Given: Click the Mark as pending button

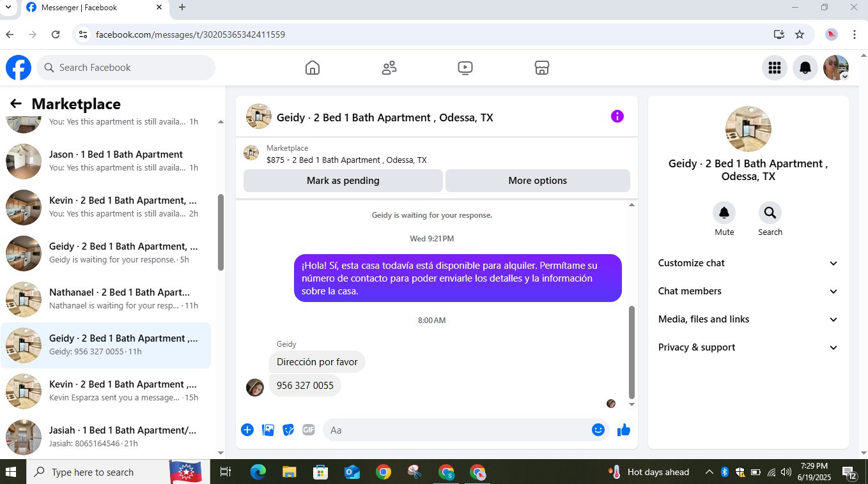Looking at the screenshot, I should point(343,181).
